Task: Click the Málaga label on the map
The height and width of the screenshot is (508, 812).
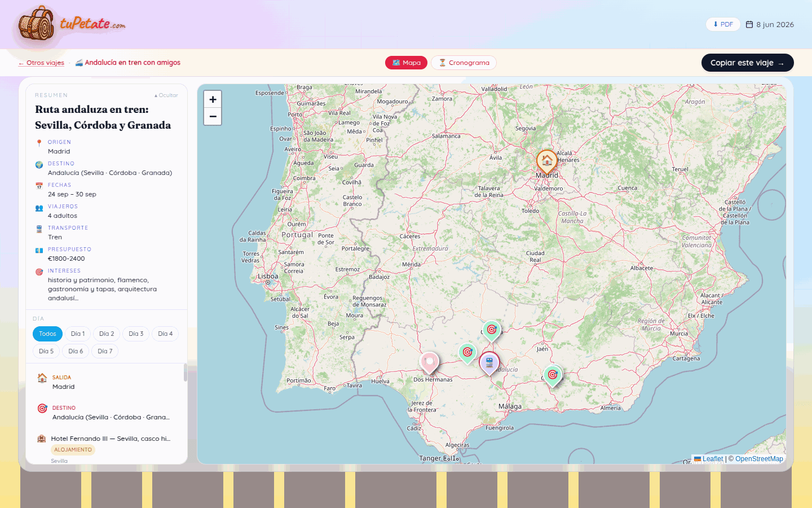Action: [510, 406]
